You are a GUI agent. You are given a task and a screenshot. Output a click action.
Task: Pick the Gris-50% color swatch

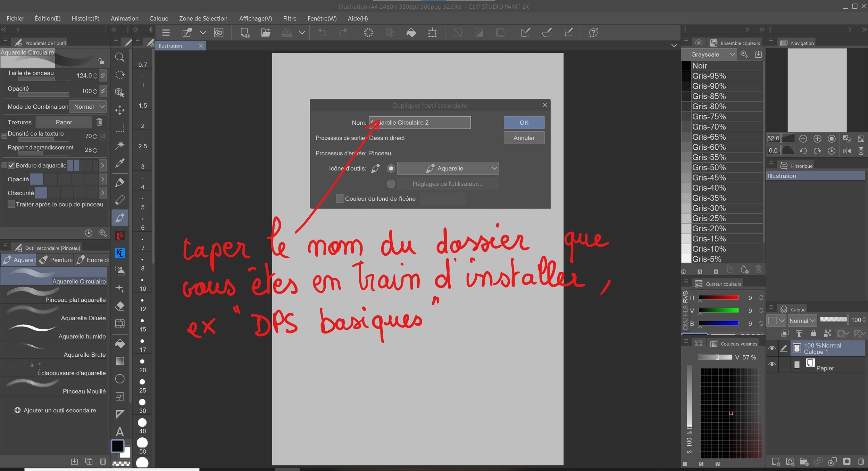tap(709, 167)
